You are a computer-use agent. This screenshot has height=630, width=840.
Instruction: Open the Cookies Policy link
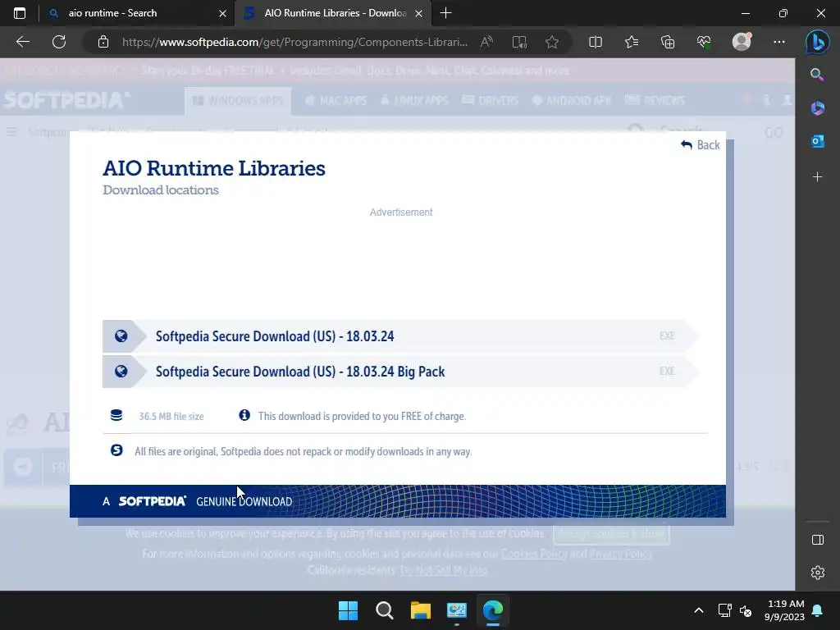[534, 554]
